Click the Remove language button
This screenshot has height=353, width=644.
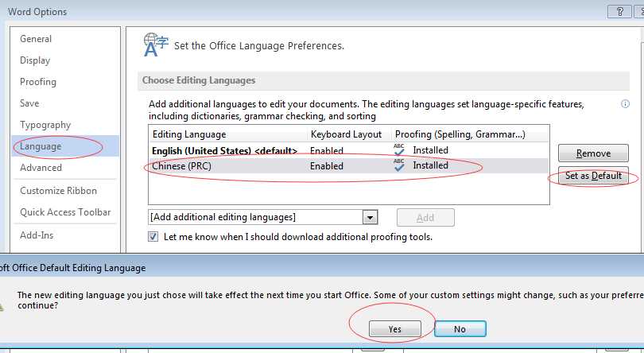(x=593, y=153)
